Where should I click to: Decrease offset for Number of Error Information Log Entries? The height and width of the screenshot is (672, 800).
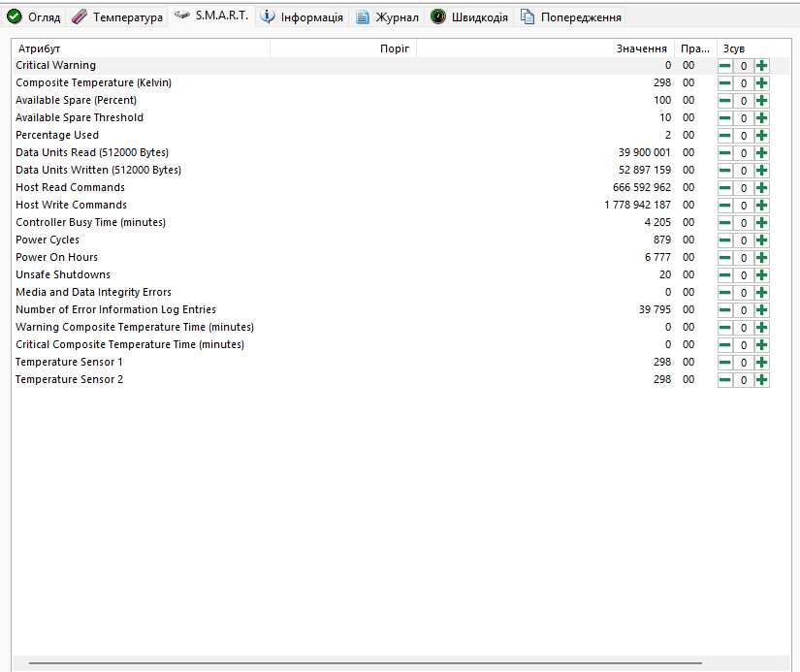725,310
